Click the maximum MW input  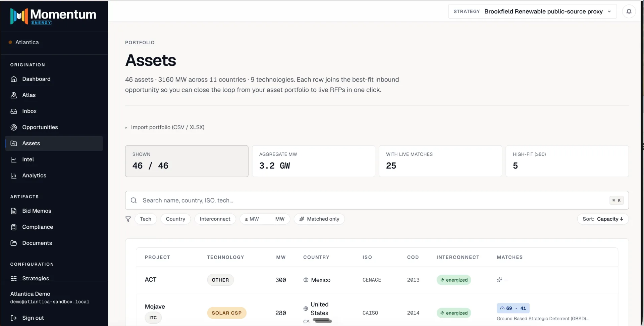click(x=280, y=219)
